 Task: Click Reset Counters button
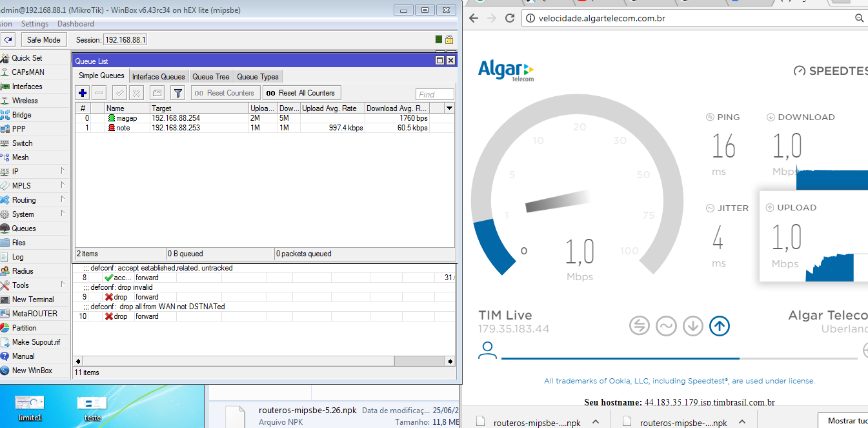pos(226,93)
